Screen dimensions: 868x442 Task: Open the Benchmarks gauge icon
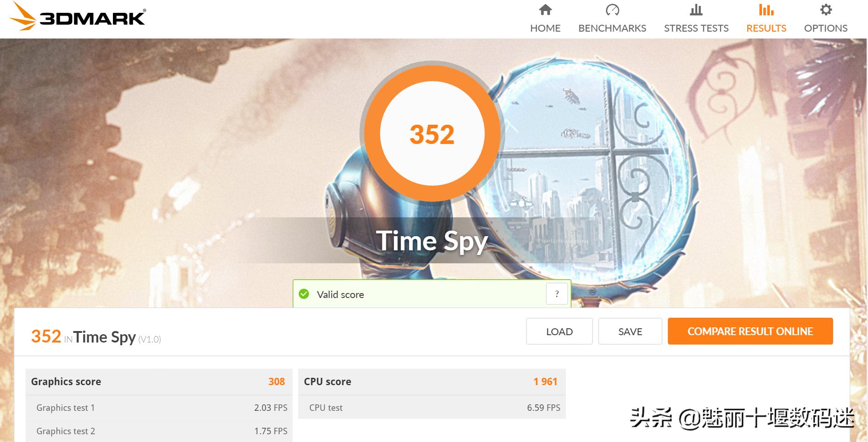click(612, 10)
